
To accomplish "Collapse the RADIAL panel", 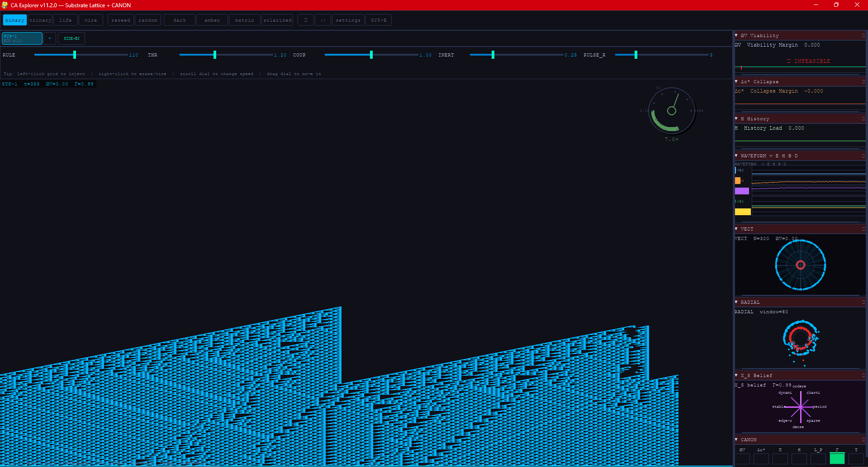I will point(736,302).
